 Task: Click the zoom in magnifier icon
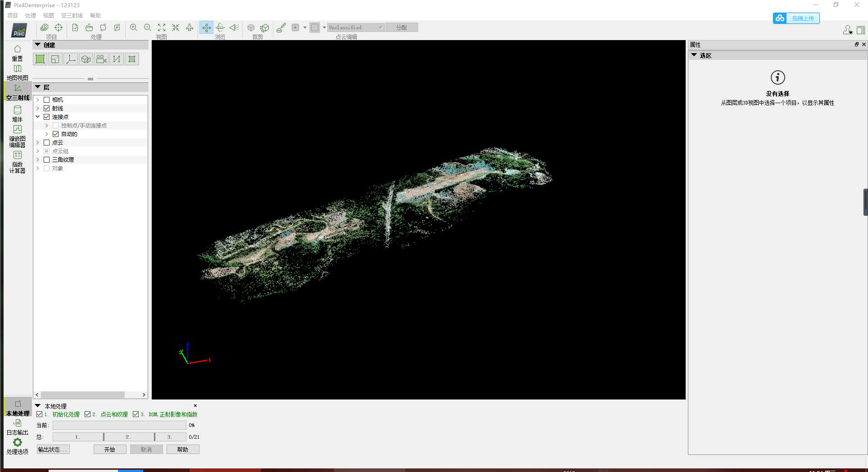click(x=134, y=27)
